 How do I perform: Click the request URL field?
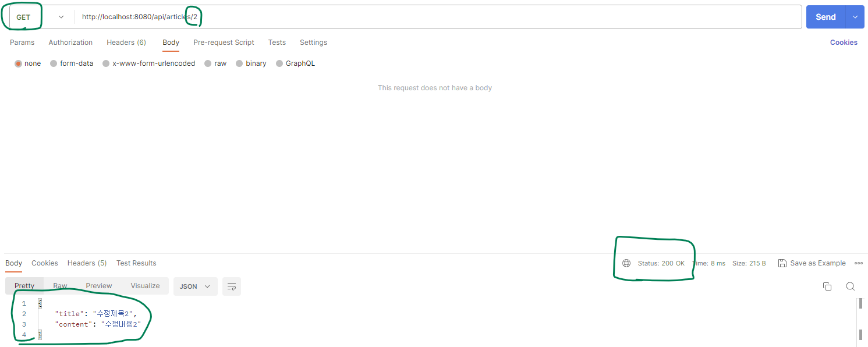click(437, 17)
